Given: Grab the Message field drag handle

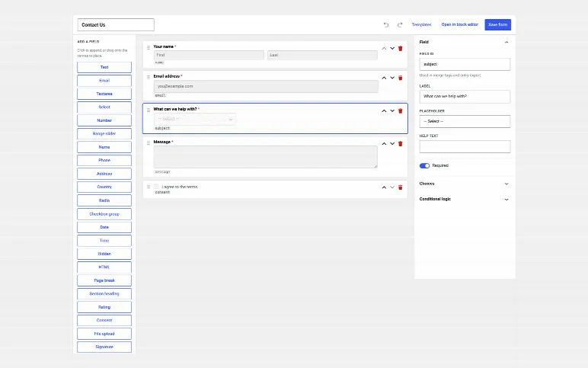Looking at the screenshot, I should [149, 143].
